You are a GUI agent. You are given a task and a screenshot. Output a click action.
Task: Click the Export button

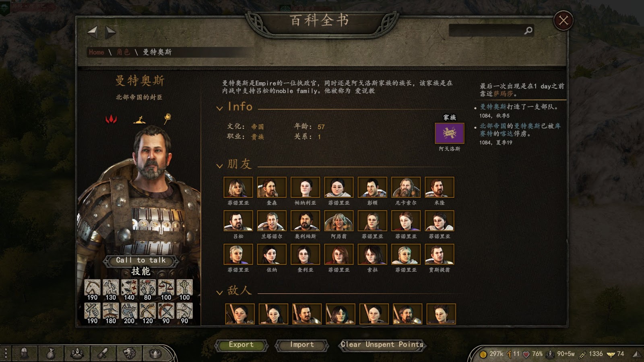[x=241, y=345]
